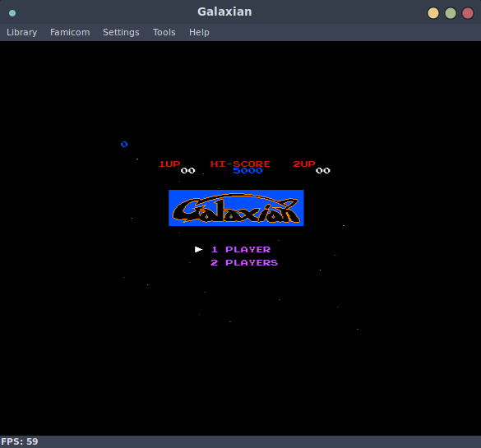The image size is (481, 448).
Task: Select the 2 PLAYERS option
Action: point(244,263)
